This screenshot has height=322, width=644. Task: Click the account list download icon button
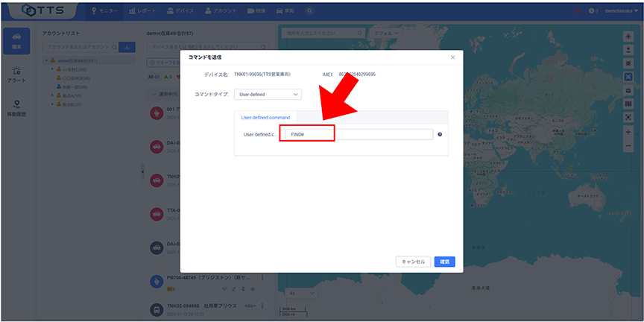[126, 47]
